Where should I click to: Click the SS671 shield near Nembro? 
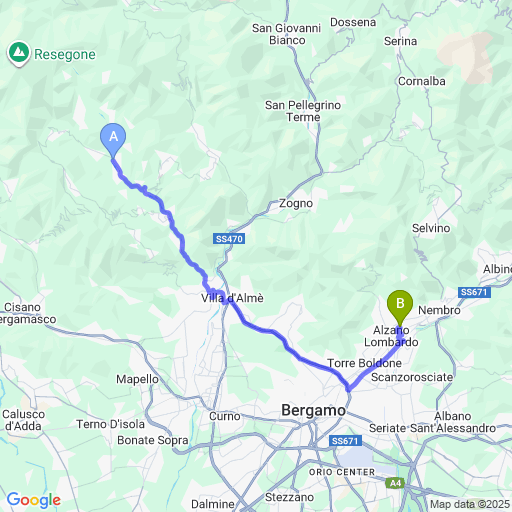coord(474,292)
